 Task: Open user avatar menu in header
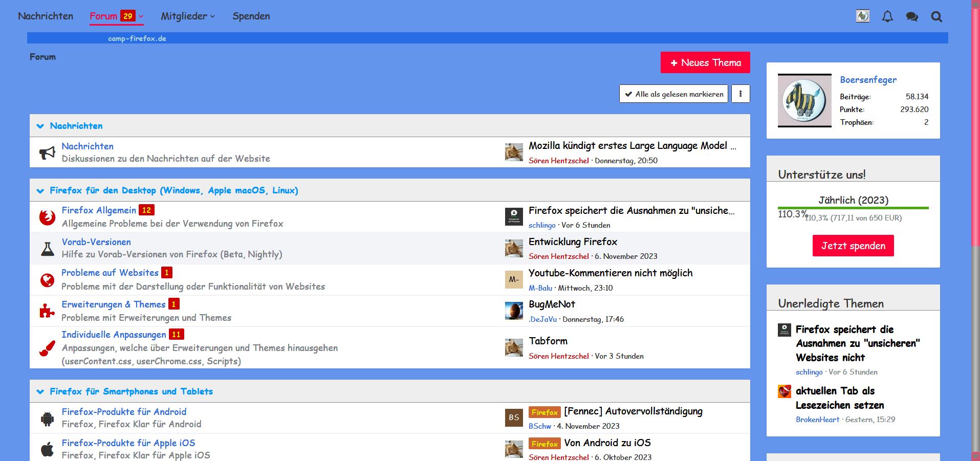click(863, 16)
